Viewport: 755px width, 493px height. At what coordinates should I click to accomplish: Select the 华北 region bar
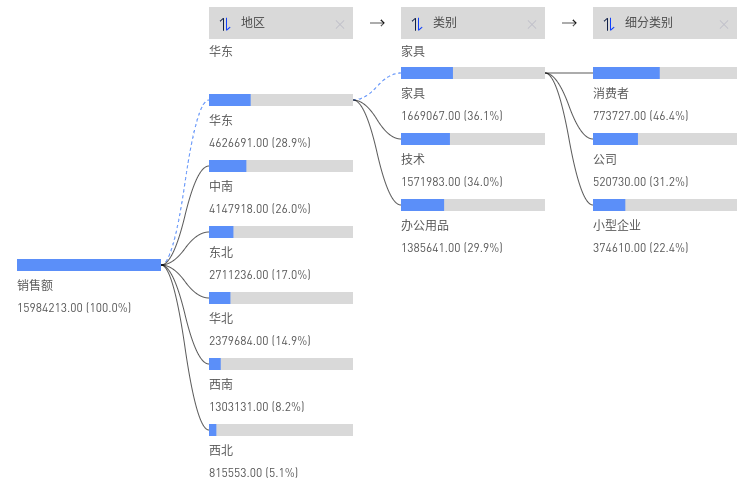point(281,298)
